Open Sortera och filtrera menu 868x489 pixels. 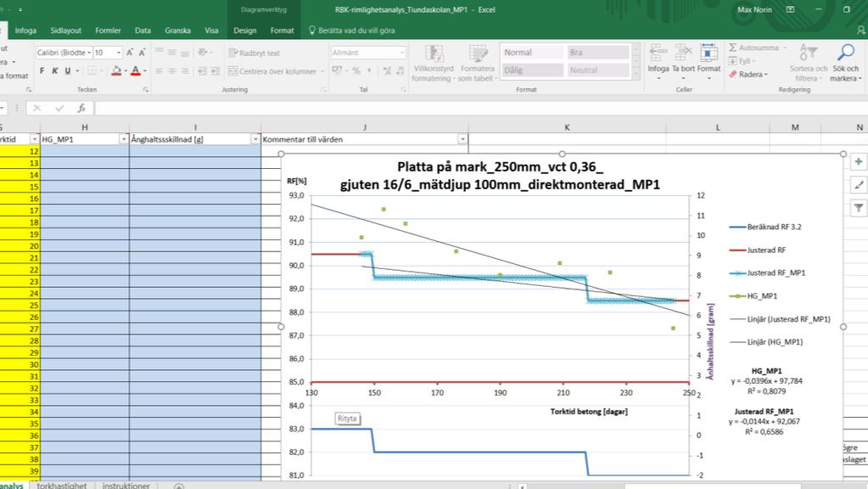click(809, 63)
